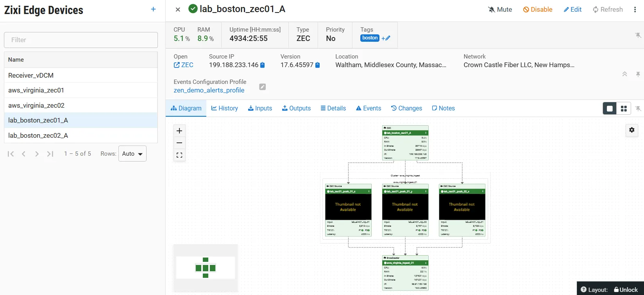This screenshot has height=295, width=644.
Task: Go to last page of devices
Action: point(50,154)
